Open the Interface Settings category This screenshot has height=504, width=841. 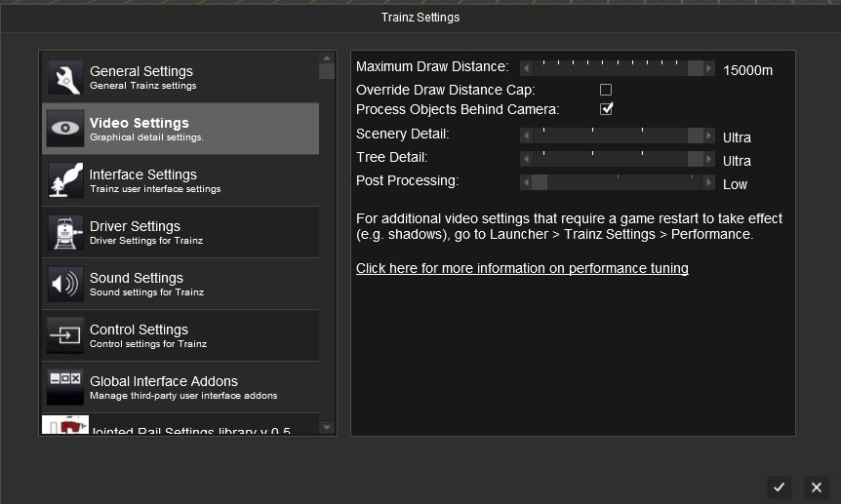[x=180, y=180]
